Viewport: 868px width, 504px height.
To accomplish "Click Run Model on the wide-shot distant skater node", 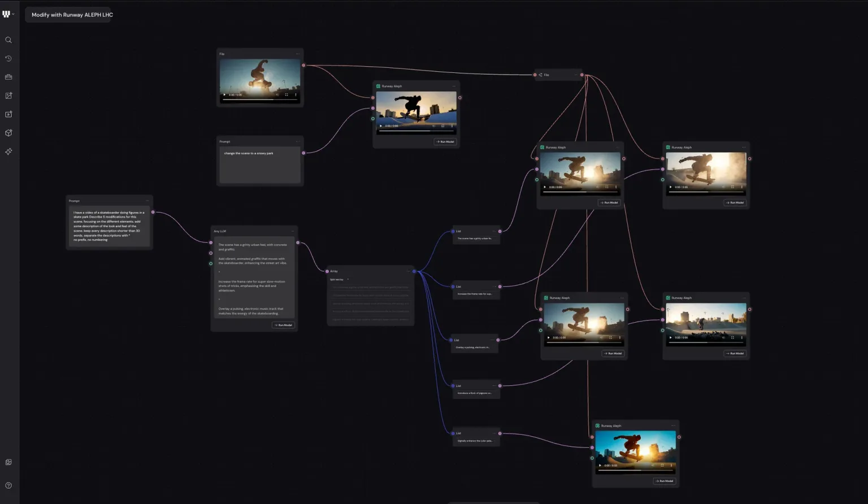I will [x=735, y=354].
